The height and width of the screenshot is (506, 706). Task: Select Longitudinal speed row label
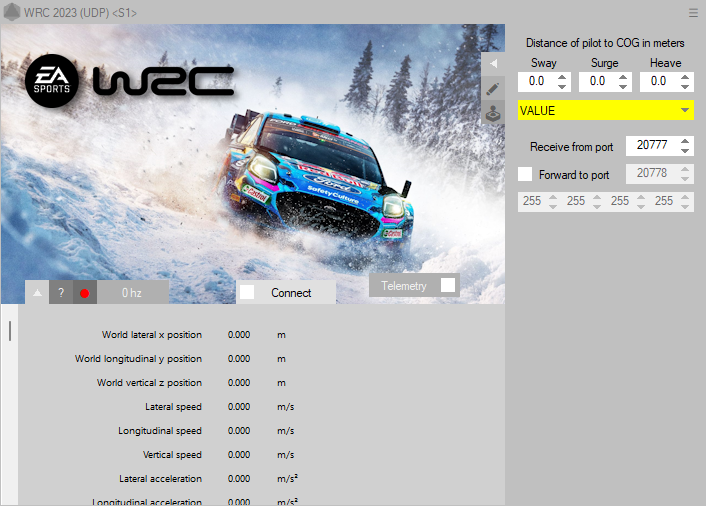click(x=160, y=431)
